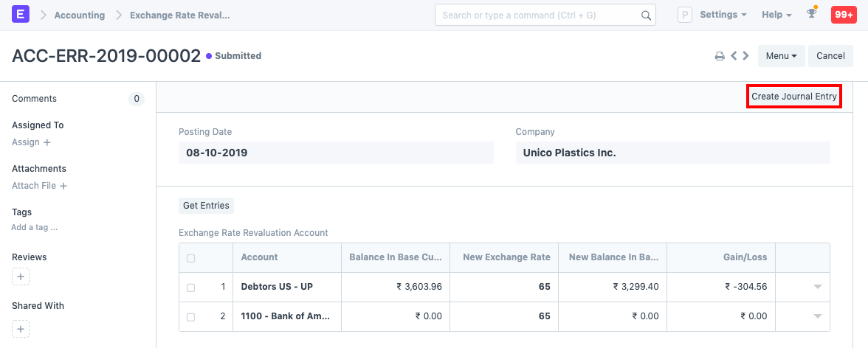Click the ERPNext home logo icon
The height and width of the screenshot is (348, 868).
click(x=21, y=15)
